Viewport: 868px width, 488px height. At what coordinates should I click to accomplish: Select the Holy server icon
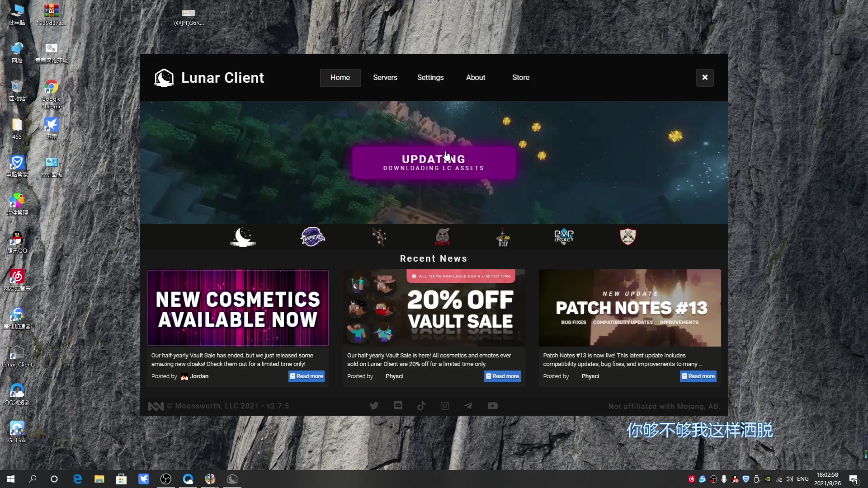click(503, 236)
